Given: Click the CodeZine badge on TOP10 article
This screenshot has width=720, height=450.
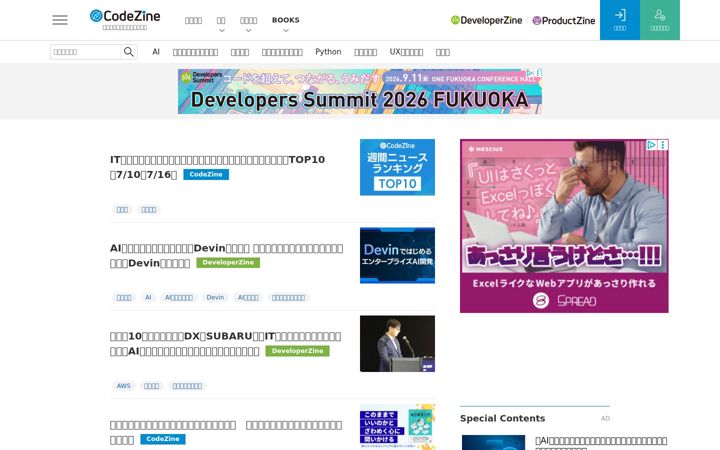Looking at the screenshot, I should pyautogui.click(x=206, y=174).
